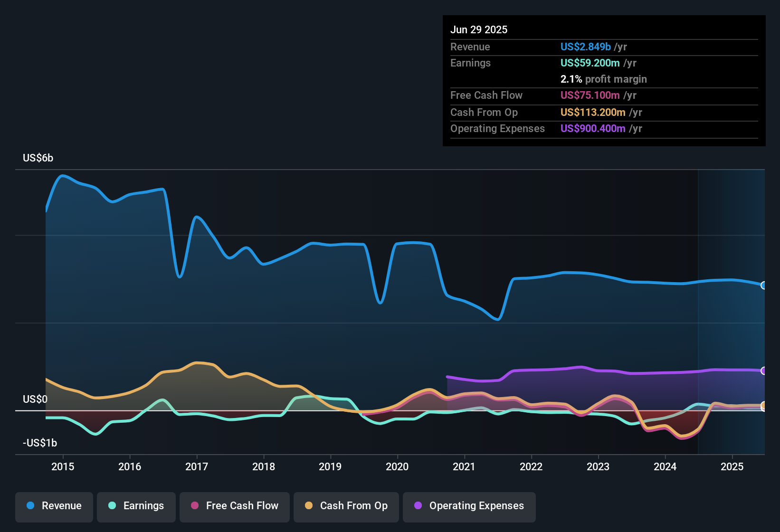Select the 2020 label on the x-axis
This screenshot has width=780, height=532.
coord(397,466)
